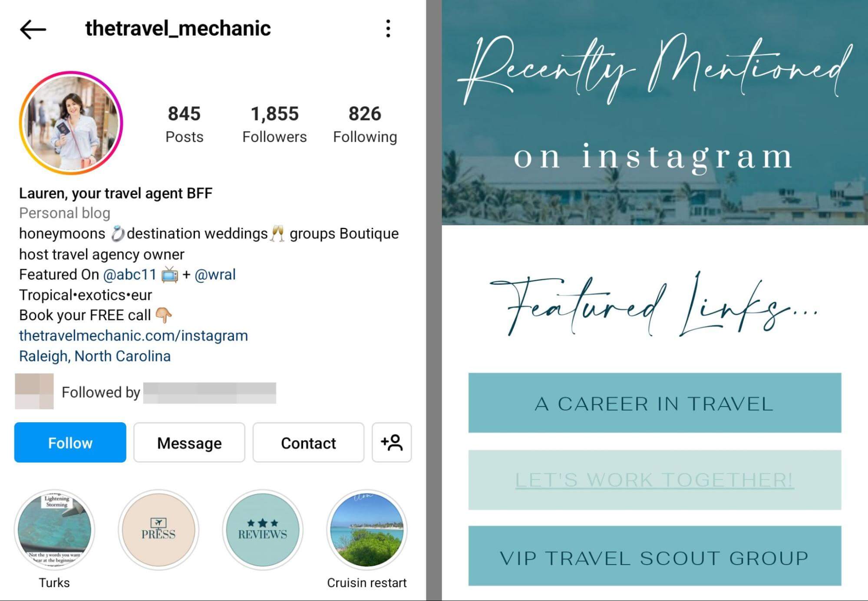Tap the @wral mention in the bio
868x601 pixels.
click(216, 274)
